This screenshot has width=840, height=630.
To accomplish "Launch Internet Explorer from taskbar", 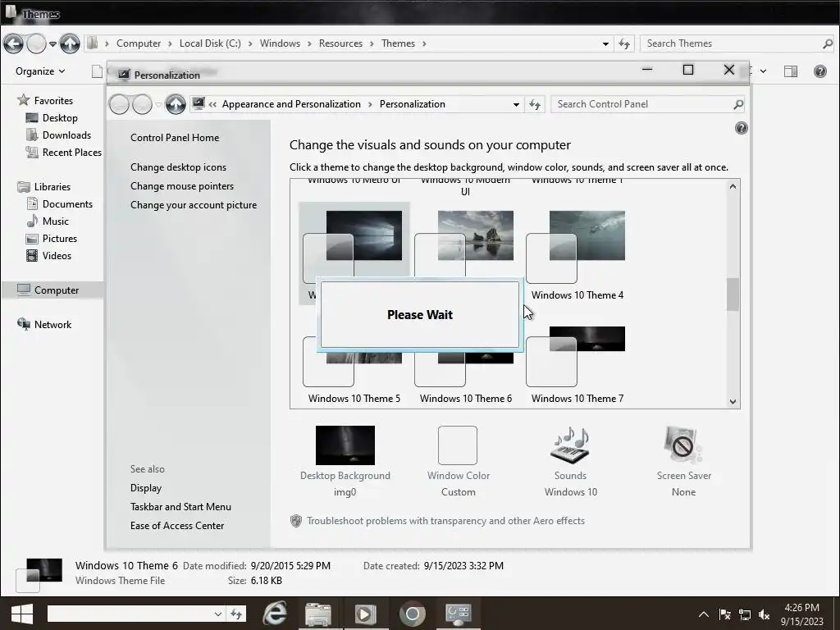I will coord(275,614).
